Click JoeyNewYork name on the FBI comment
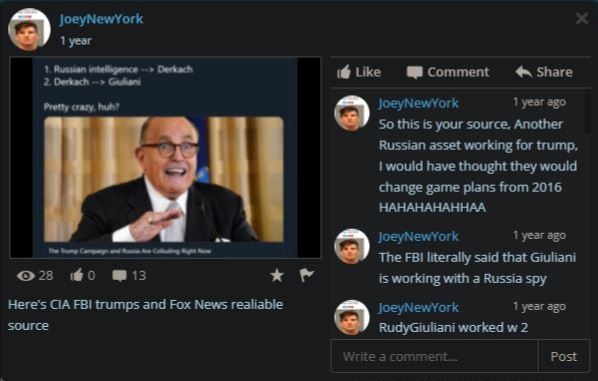Viewport: 598px width, 381px height. 418,236
